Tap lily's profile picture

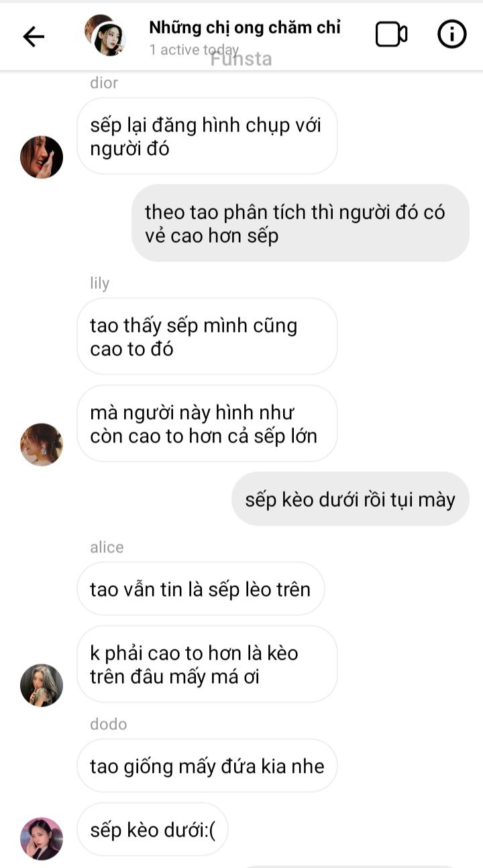tap(42, 444)
